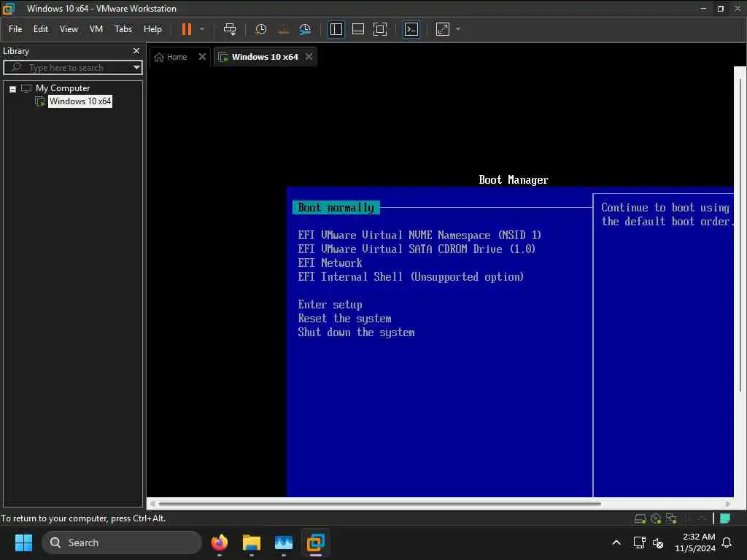Click the CD/DVD drive status icon

pyautogui.click(x=656, y=519)
